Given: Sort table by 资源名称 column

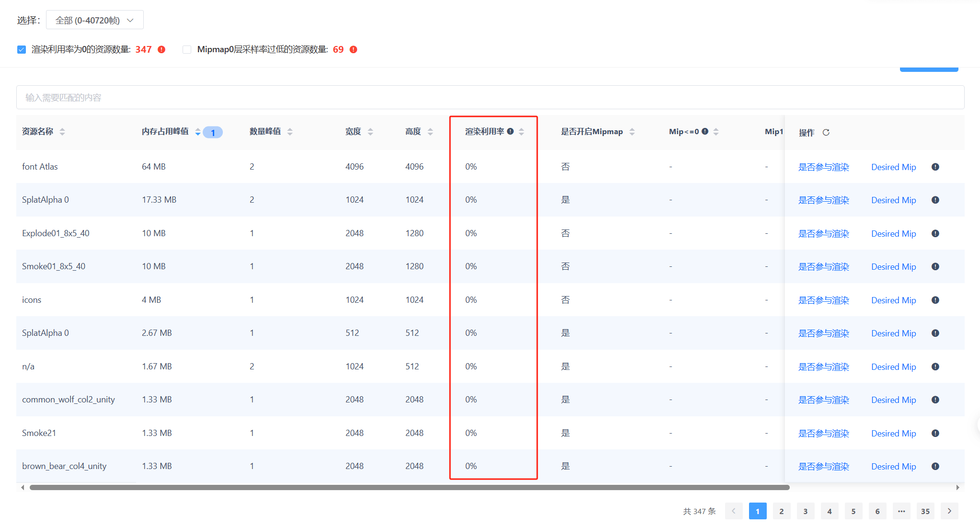Looking at the screenshot, I should click(62, 132).
